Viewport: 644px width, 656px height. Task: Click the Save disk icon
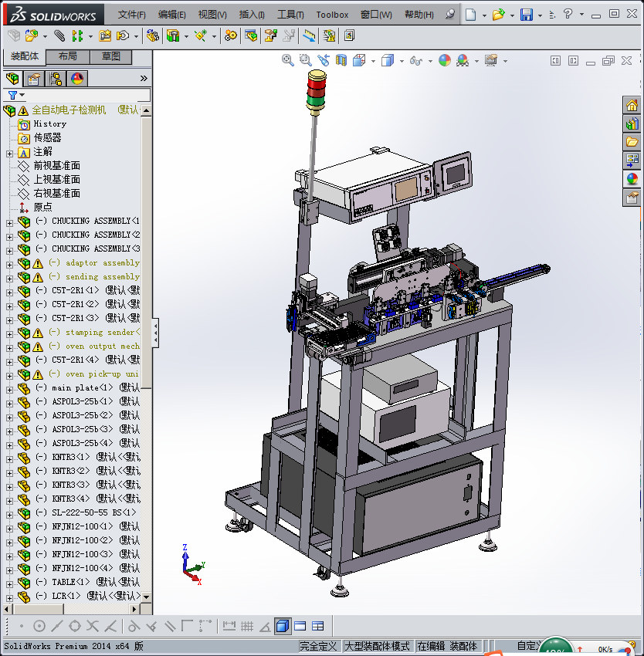click(526, 15)
